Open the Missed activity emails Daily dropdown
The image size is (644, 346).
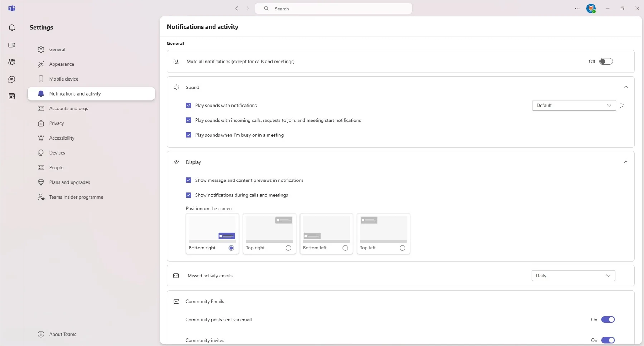[573, 276]
